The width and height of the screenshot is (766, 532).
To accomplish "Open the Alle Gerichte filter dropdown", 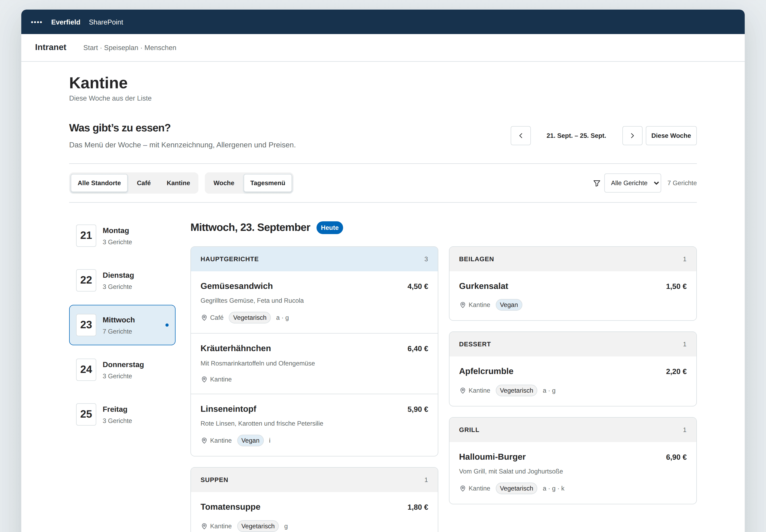I will 632,183.
